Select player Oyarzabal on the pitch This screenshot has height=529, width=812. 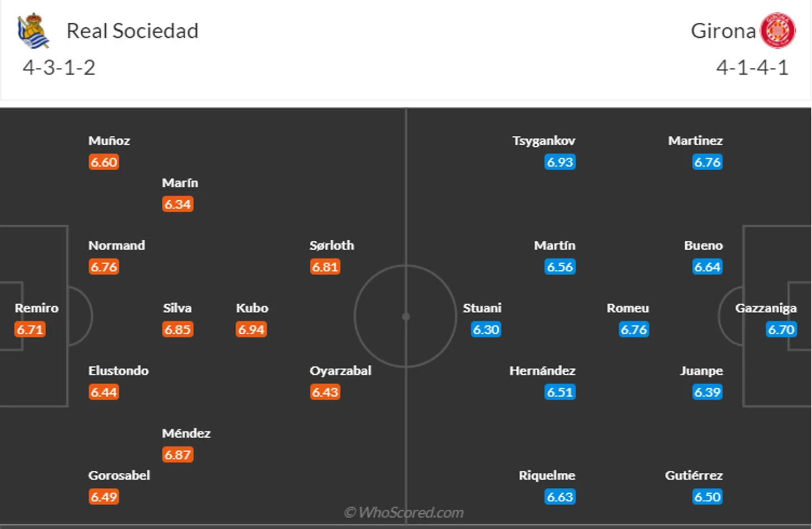pos(340,370)
